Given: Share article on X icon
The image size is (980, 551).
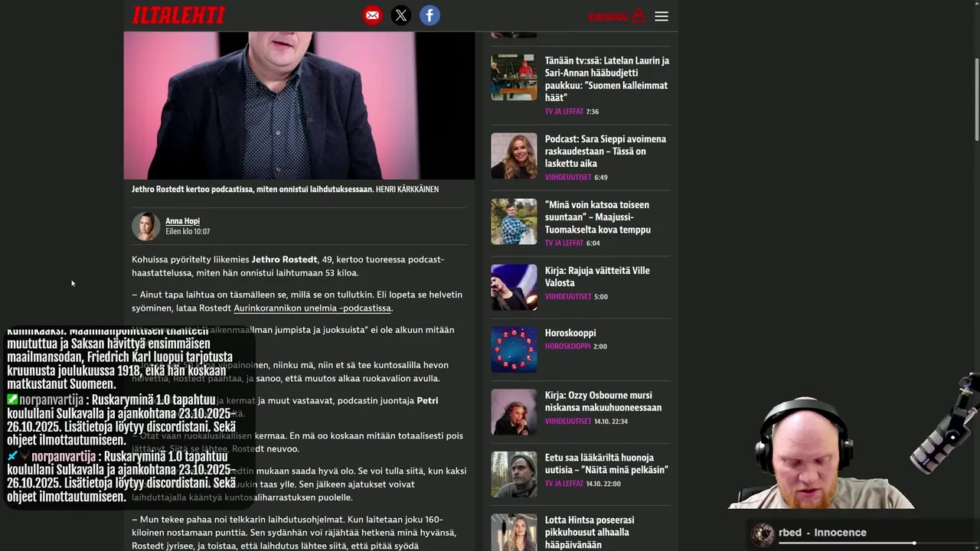Looking at the screenshot, I should coord(401,15).
